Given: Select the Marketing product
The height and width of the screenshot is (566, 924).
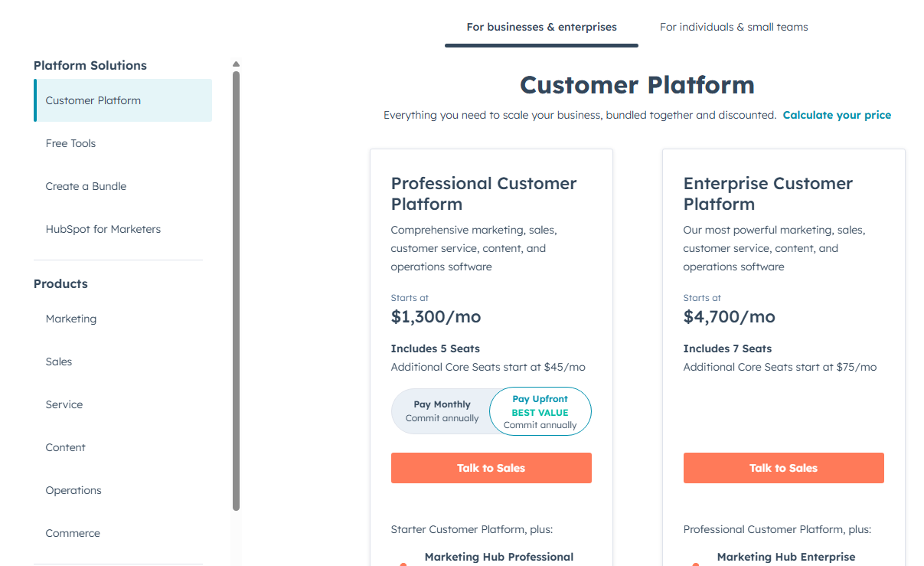Looking at the screenshot, I should click(x=71, y=319).
